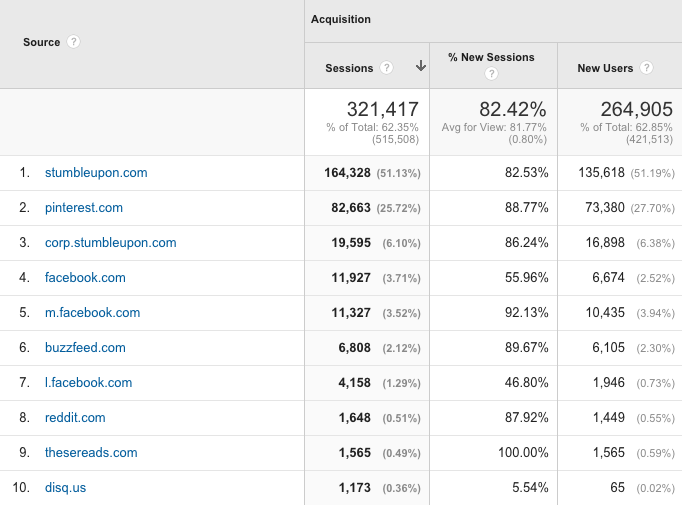Select sessions value 1,648
Screen dimensions: 682x505
point(354,418)
